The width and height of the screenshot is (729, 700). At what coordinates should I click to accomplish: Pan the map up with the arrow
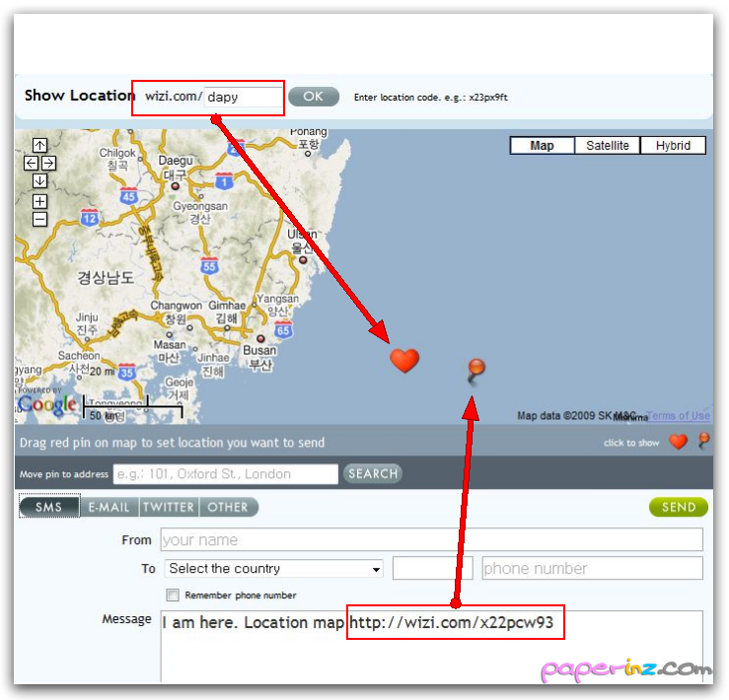pyautogui.click(x=40, y=146)
